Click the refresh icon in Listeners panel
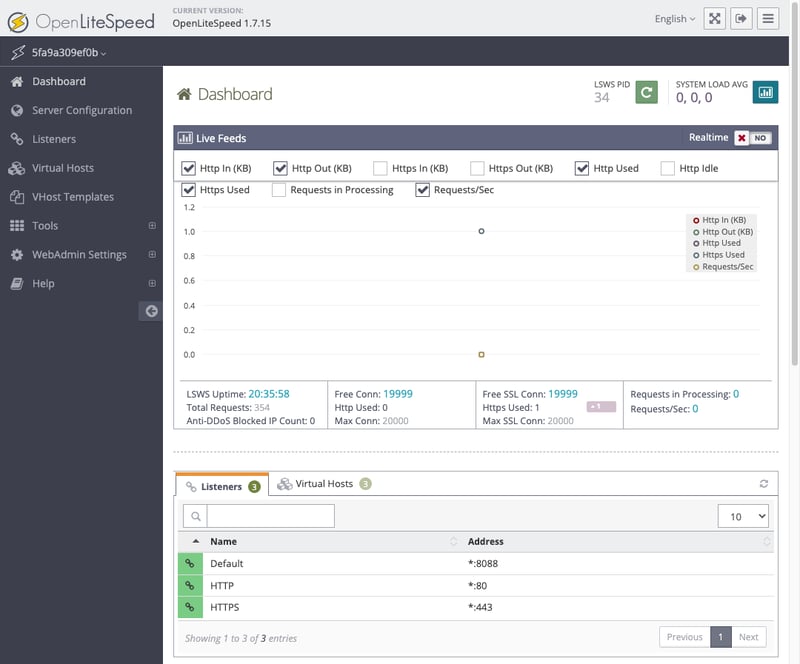Screen dimensions: 800x664 click(x=764, y=484)
